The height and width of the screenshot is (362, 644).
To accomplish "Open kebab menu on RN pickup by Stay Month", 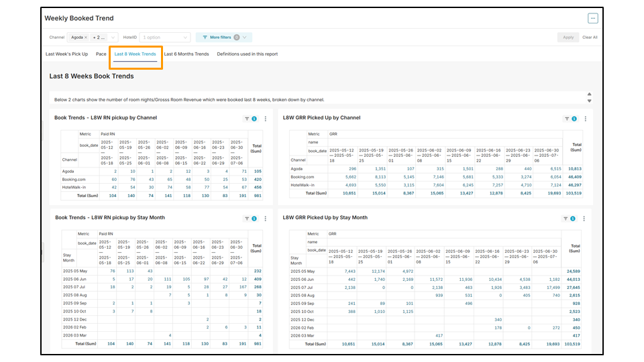I will click(266, 219).
